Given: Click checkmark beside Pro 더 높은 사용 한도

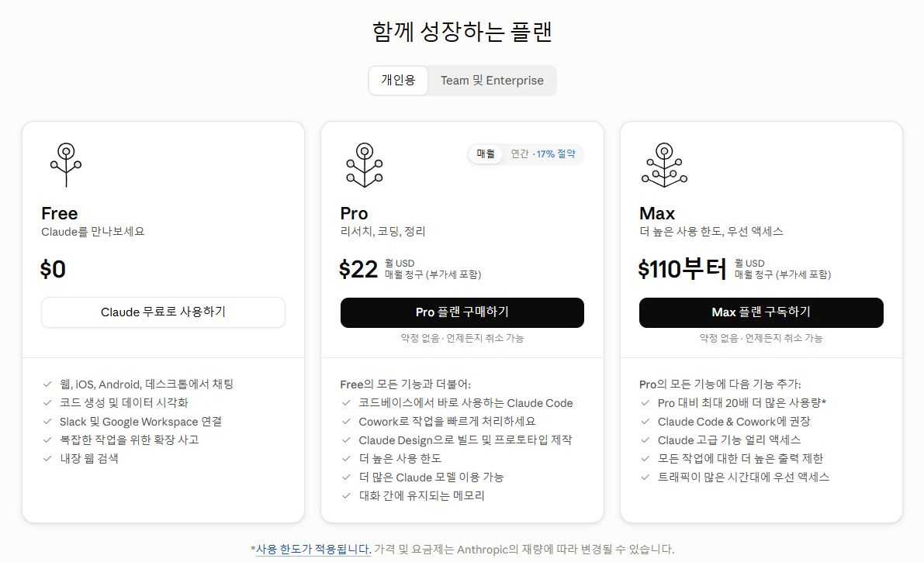Looking at the screenshot, I should click(347, 458).
